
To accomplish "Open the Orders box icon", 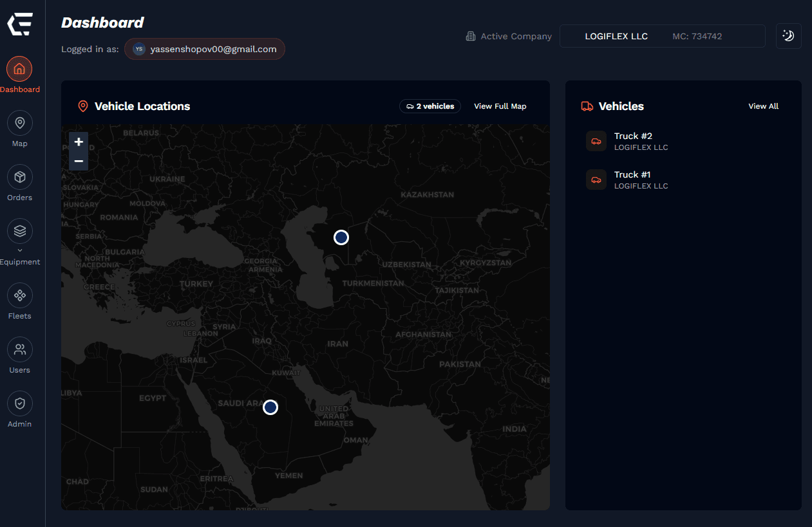I will click(x=19, y=177).
